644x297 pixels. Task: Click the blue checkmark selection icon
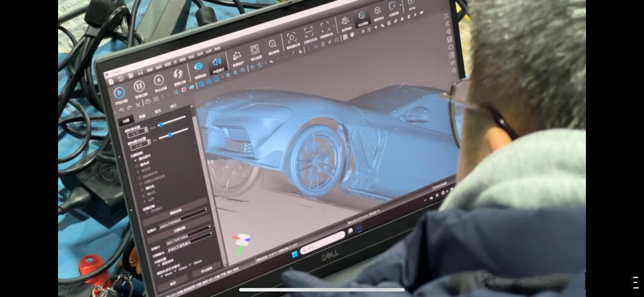pyautogui.click(x=201, y=84)
